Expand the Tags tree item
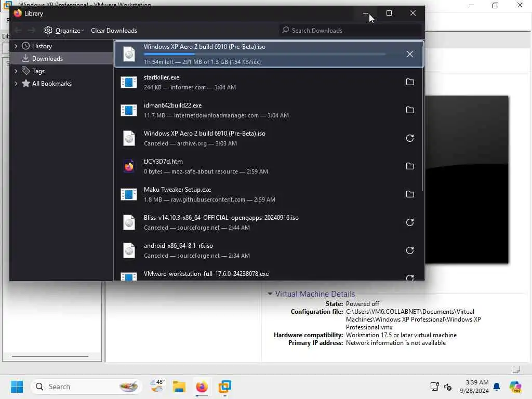Viewport: 532px width, 399px height. 16,71
